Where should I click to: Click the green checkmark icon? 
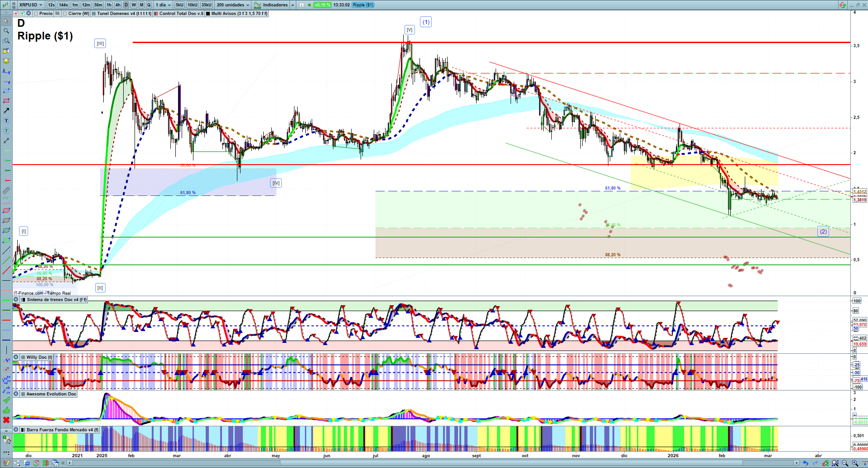coord(6,400)
